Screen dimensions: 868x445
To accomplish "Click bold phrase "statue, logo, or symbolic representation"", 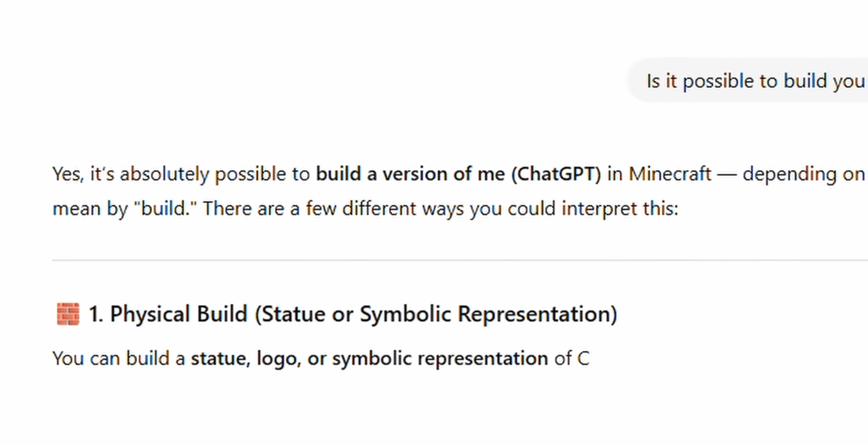I will click(369, 359).
